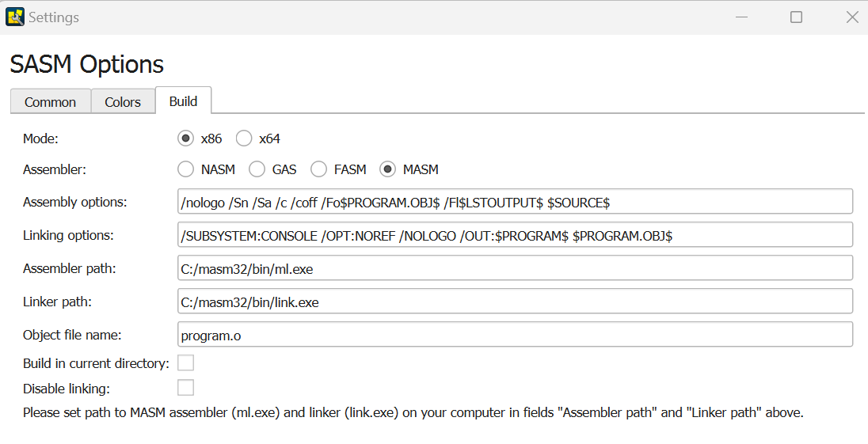This screenshot has width=868, height=444.
Task: Click the SASM app icon in title bar
Action: point(15,17)
